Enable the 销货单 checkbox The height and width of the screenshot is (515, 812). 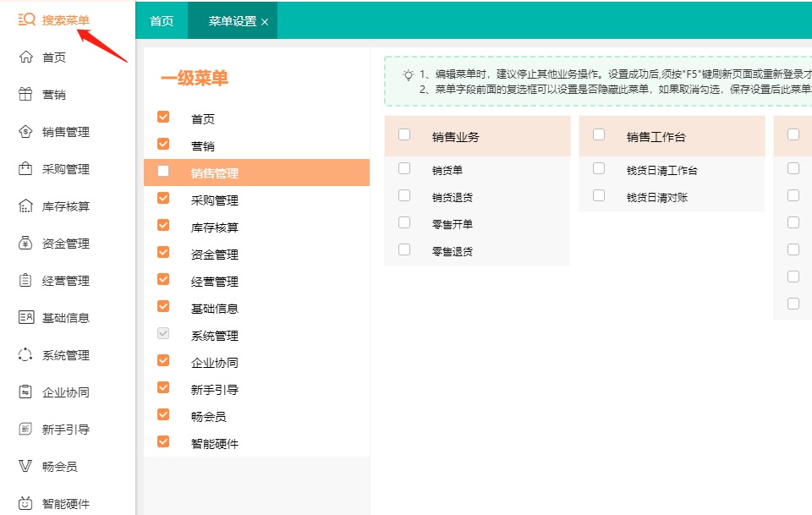[x=404, y=168]
